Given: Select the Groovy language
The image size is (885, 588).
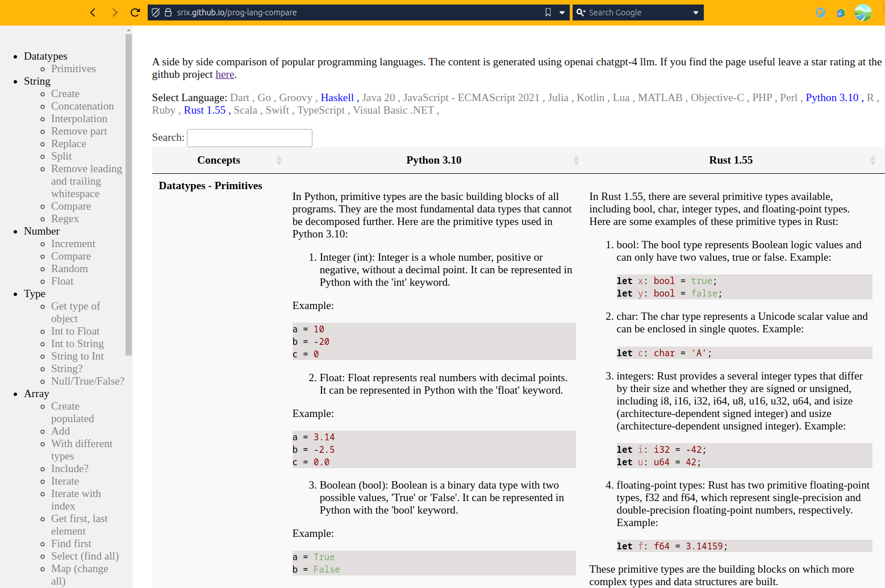Looking at the screenshot, I should click(295, 98).
